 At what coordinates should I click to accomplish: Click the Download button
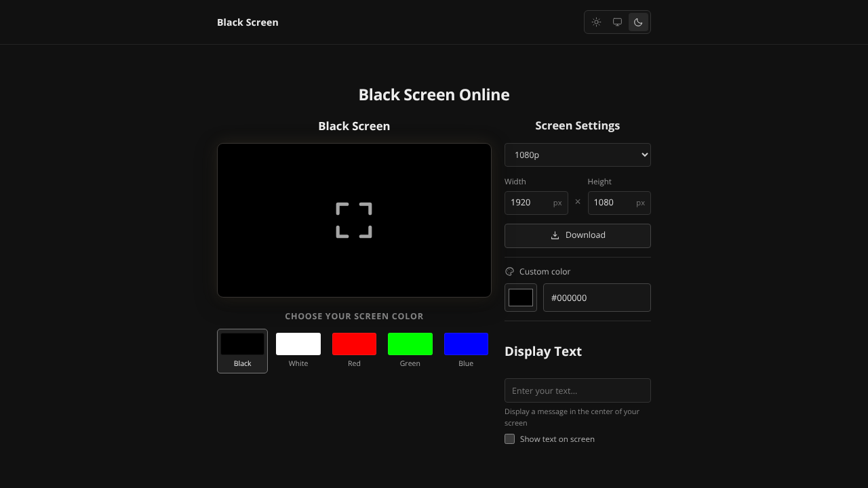point(578,235)
